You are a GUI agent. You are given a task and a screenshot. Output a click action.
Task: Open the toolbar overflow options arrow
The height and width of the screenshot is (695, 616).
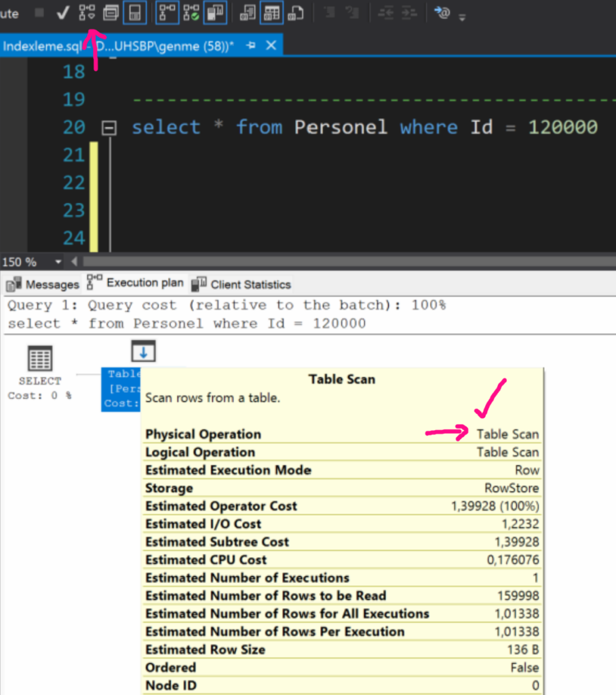[x=463, y=16]
